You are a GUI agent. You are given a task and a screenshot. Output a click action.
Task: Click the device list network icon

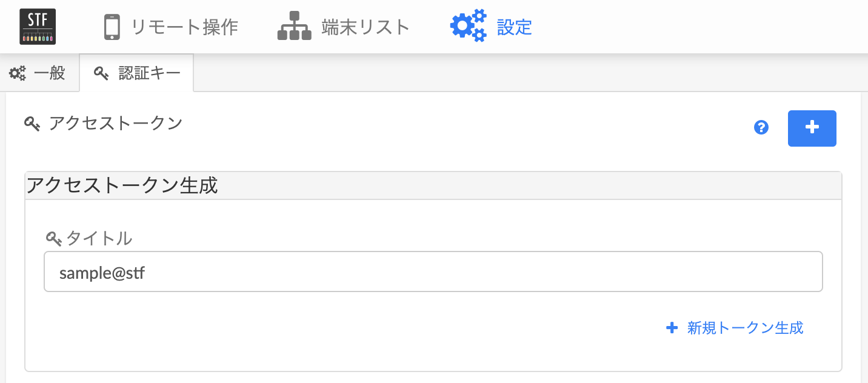[x=293, y=25]
